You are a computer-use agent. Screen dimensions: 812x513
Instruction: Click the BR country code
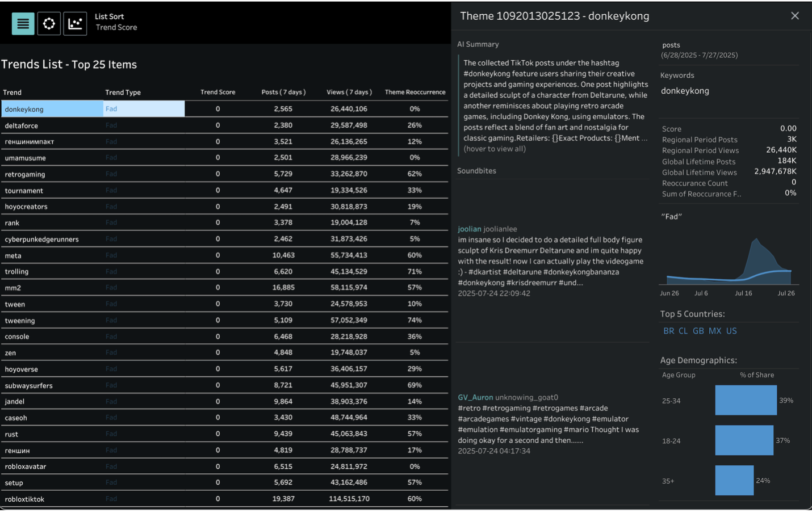(669, 331)
